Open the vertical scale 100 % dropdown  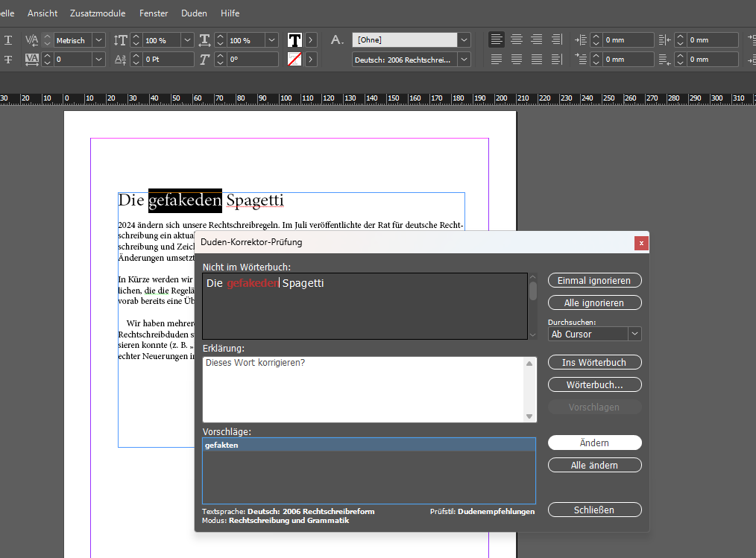[x=188, y=40]
